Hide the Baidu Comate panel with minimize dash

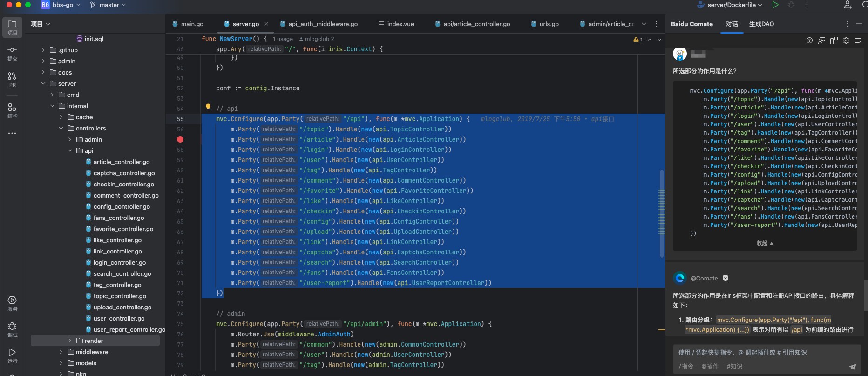[859, 24]
